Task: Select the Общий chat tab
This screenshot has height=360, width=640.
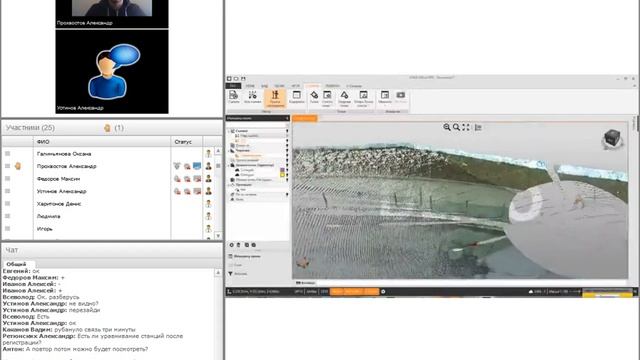Action: pyautogui.click(x=16, y=264)
